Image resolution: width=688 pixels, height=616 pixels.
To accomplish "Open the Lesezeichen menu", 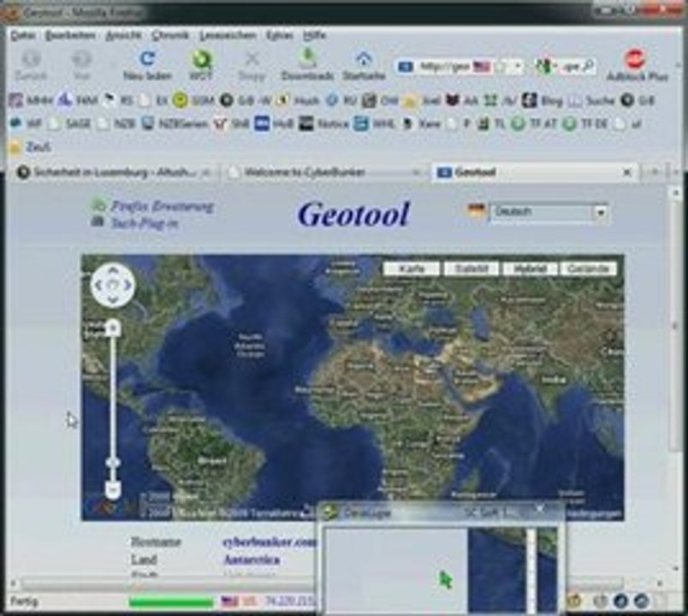I will tap(228, 35).
